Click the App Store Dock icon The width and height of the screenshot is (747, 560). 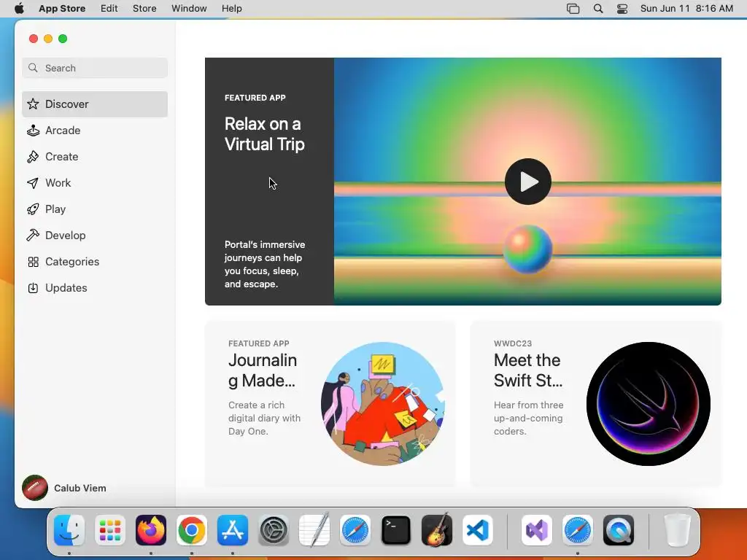click(233, 530)
